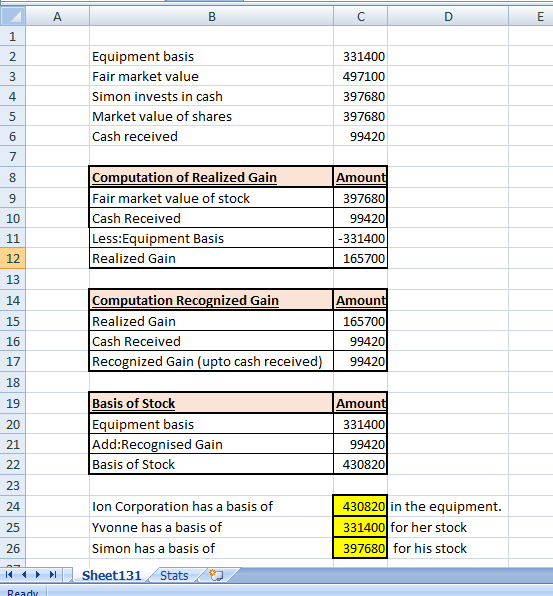
Task: Click 'Basis of Stock' header in row 19
Action: pos(211,403)
